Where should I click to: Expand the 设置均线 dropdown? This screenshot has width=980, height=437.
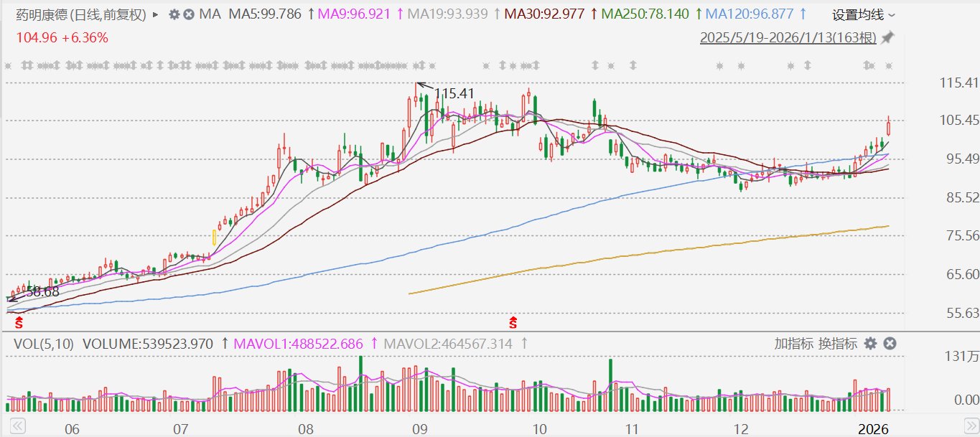[864, 14]
